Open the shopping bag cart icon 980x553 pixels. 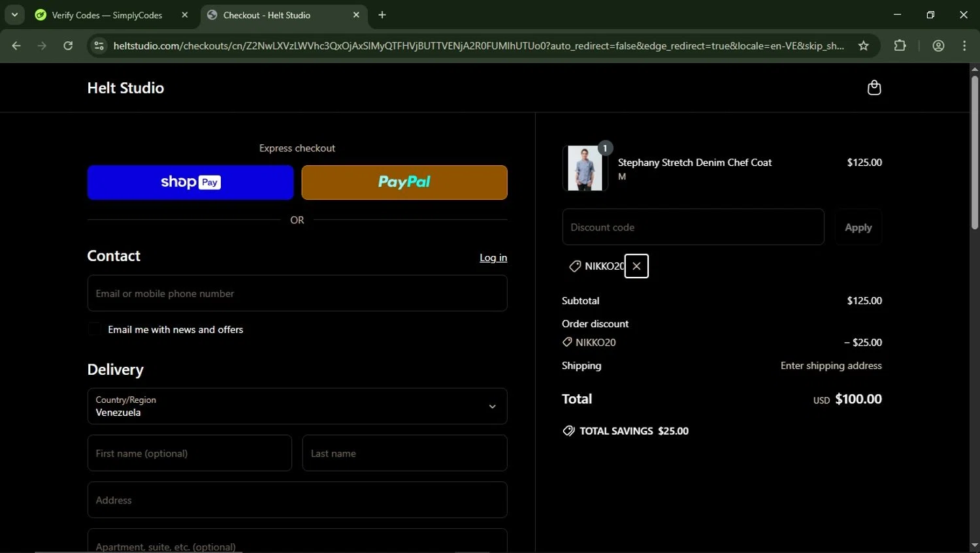[x=874, y=87]
